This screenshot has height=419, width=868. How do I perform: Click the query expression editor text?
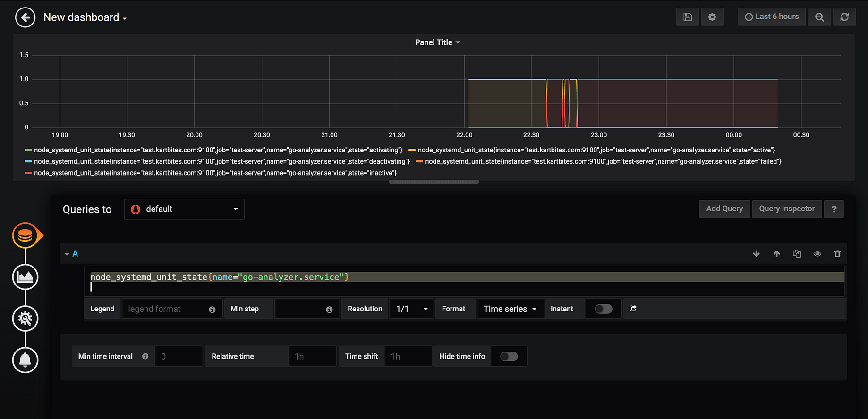click(x=220, y=277)
